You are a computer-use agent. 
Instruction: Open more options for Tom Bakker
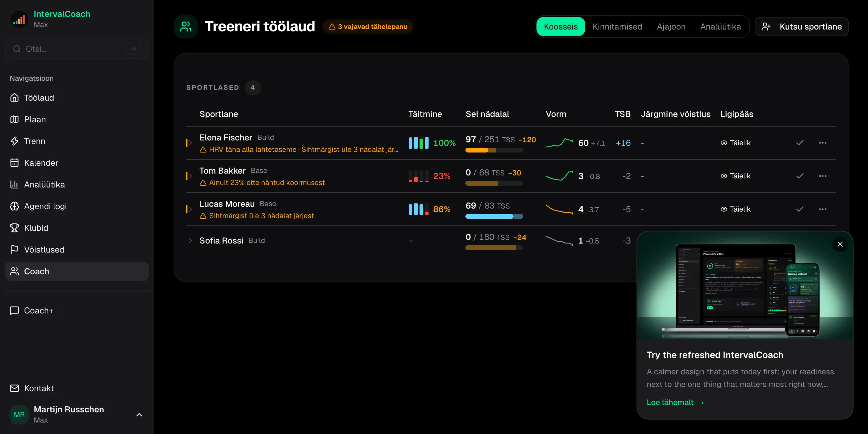[822, 176]
